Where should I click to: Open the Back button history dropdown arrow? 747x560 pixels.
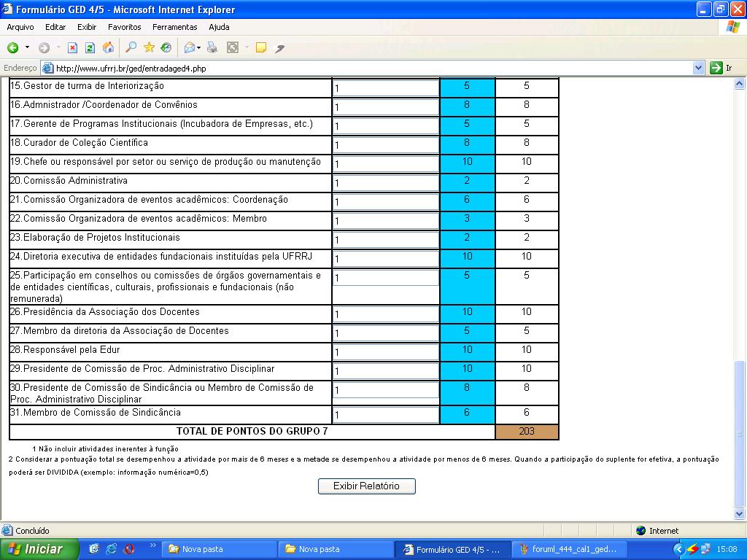pos(27,47)
